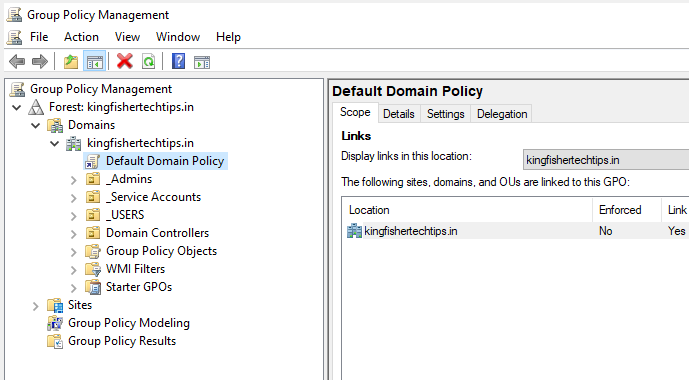Sort links by Enforced column header
The width and height of the screenshot is (689, 380).
click(x=627, y=210)
